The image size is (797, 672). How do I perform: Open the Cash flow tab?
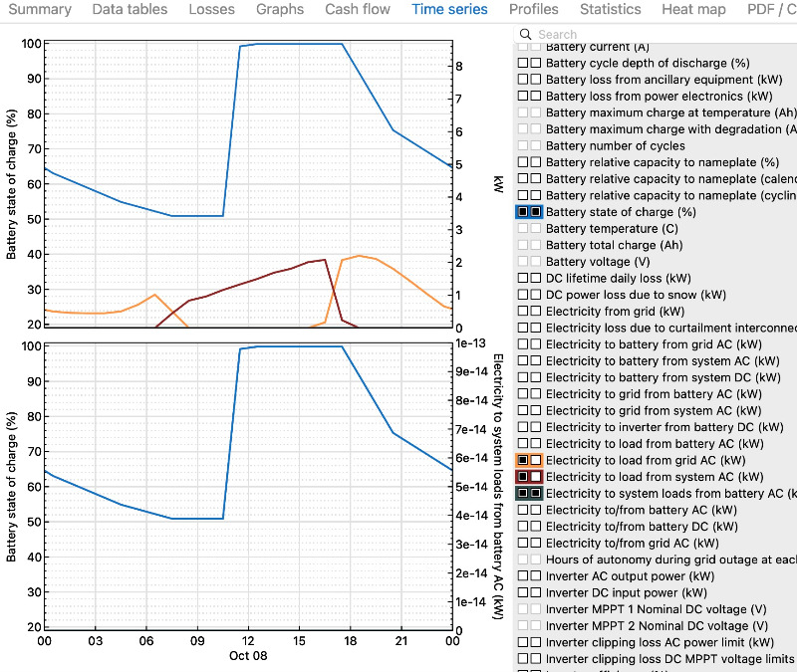358,10
